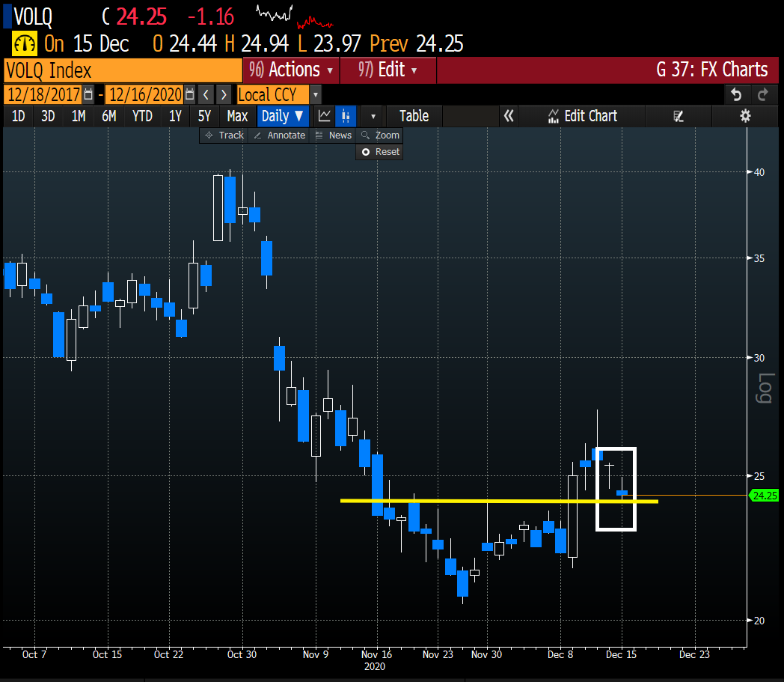Select the 3D time range tab
784x682 pixels.
[48, 116]
